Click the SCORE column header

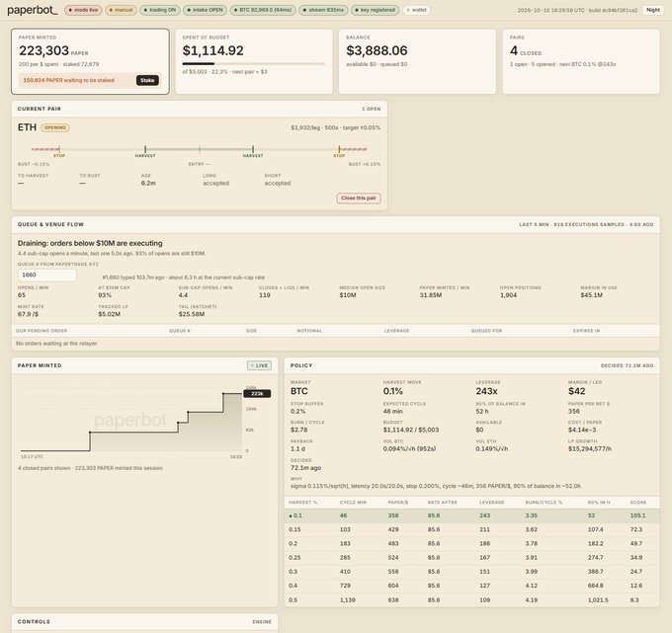click(x=637, y=503)
